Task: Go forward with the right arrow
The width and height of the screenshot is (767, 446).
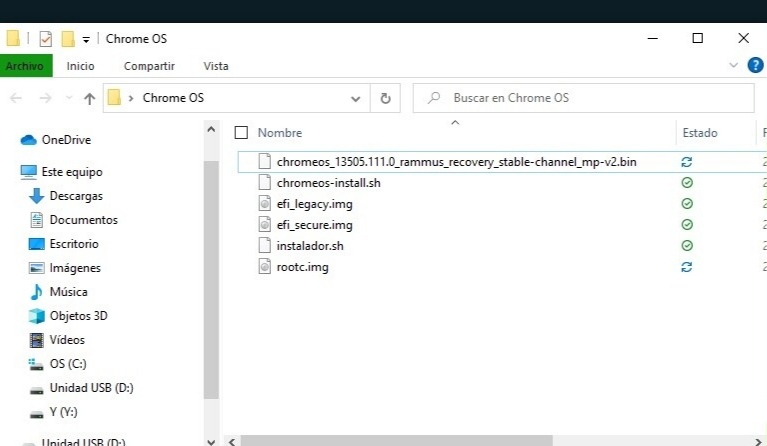Action: (x=45, y=98)
